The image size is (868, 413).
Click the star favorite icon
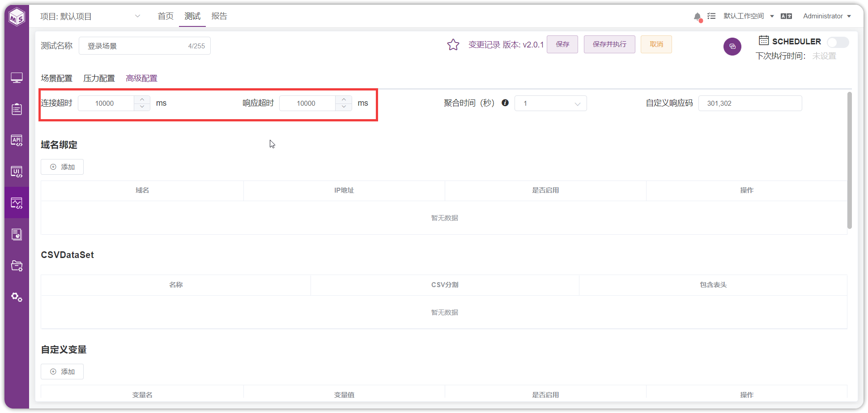(453, 45)
